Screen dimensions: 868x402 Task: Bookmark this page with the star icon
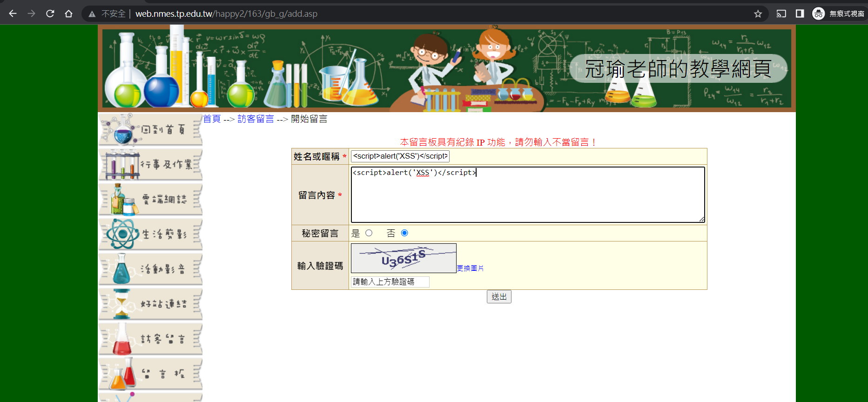[758, 13]
